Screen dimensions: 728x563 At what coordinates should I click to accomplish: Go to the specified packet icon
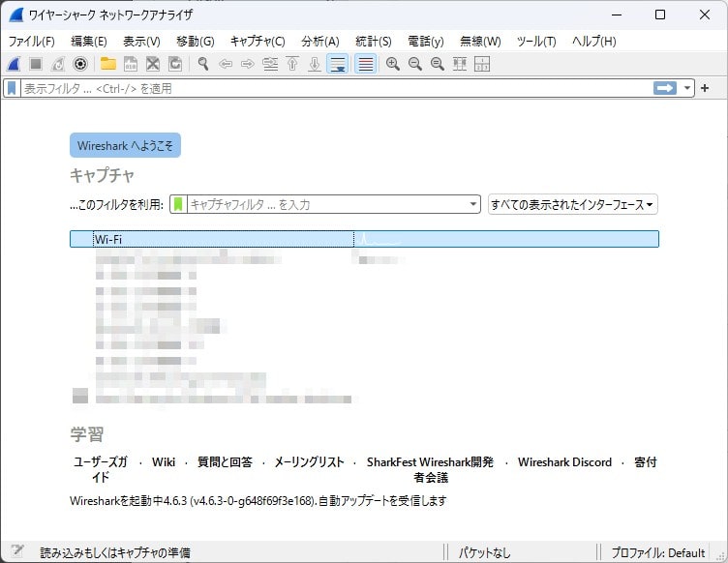point(270,64)
